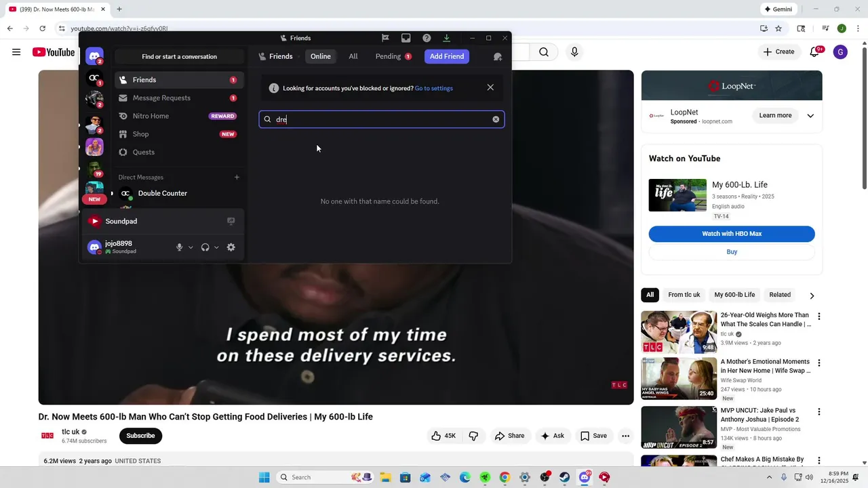
Task: Save the video to a playlist
Action: [593, 436]
